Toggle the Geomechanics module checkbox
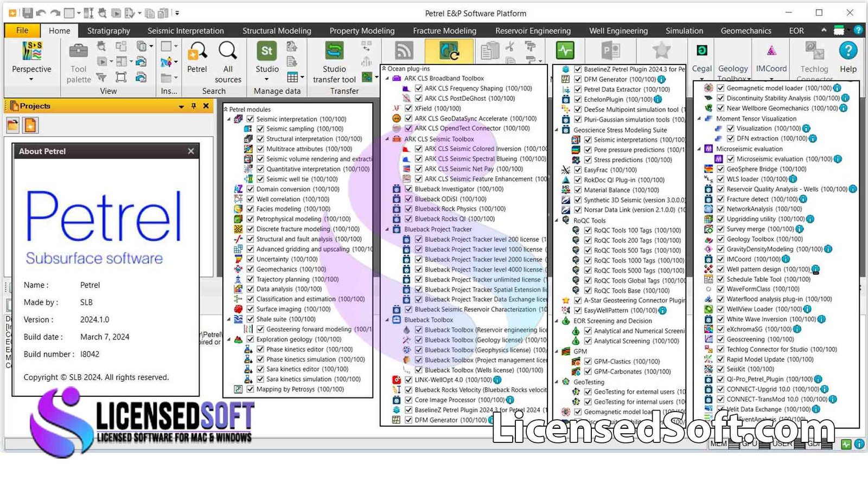This screenshot has height=488, width=868. 250,269
